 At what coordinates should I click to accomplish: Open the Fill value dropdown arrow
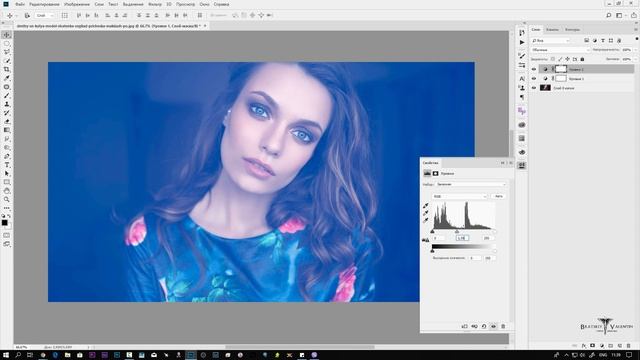[x=636, y=59]
